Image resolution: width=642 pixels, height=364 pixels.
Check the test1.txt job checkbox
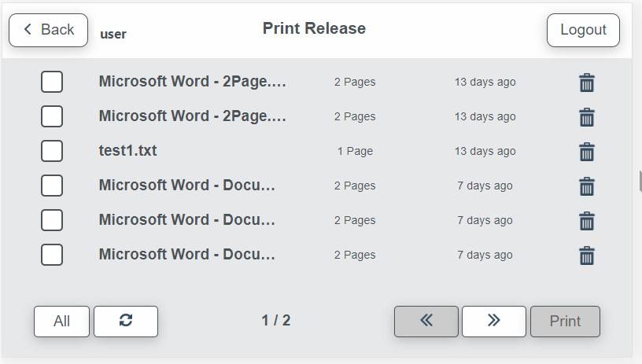pyautogui.click(x=52, y=151)
